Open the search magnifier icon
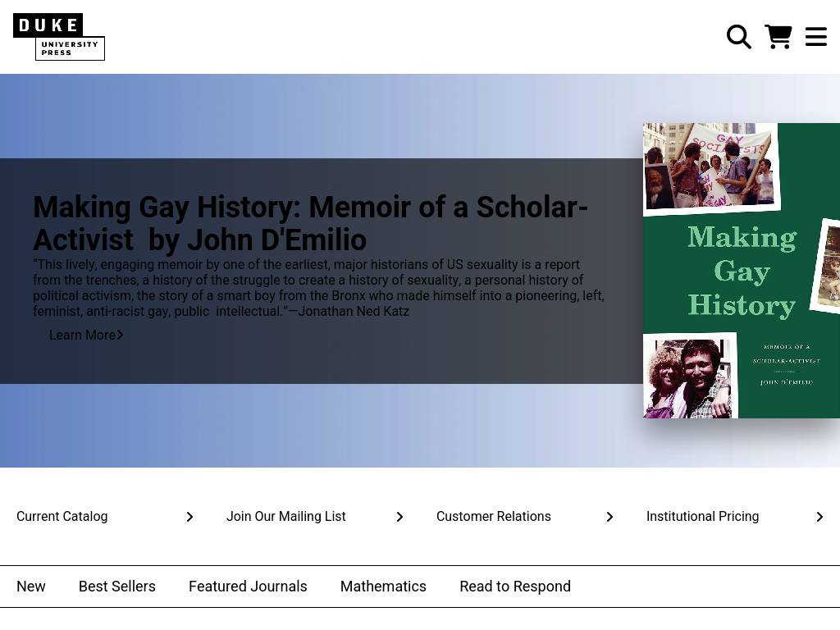 click(x=739, y=37)
